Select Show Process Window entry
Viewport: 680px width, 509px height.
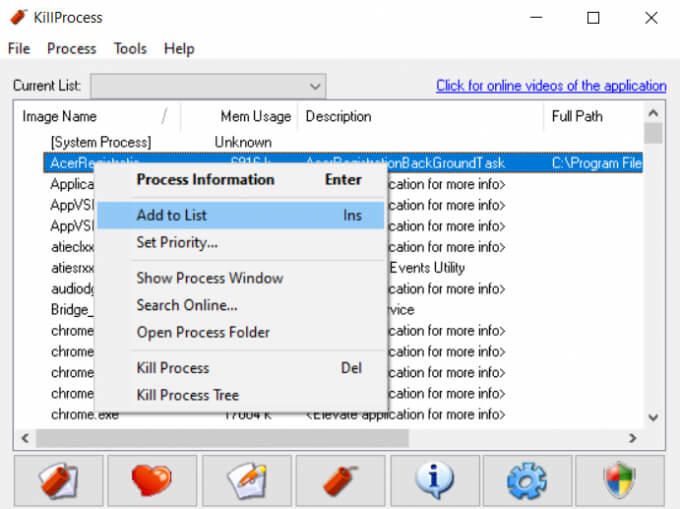pos(241,278)
